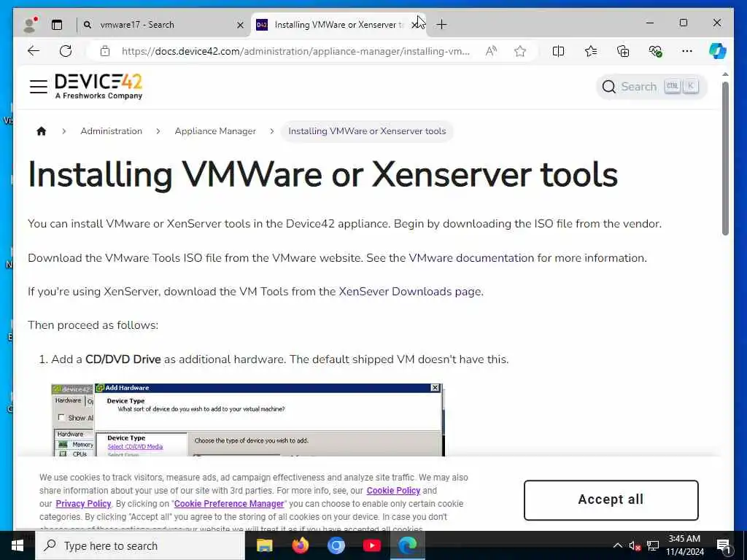
Task: Open the muted volume tray icon
Action: (635, 545)
